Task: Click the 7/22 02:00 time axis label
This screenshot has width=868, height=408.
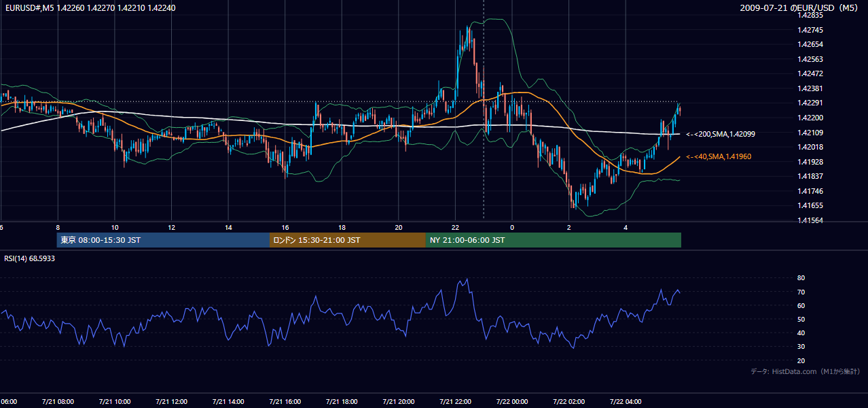Action: click(x=568, y=402)
